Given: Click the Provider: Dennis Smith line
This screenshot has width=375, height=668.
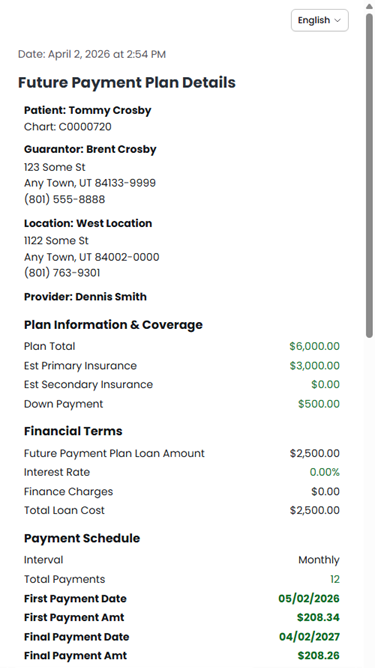Looking at the screenshot, I should (x=85, y=297).
